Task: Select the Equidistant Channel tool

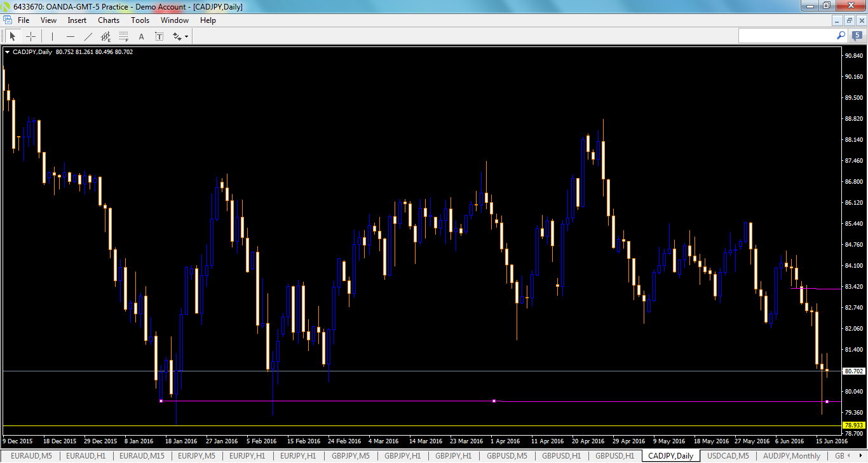Action: (105, 36)
